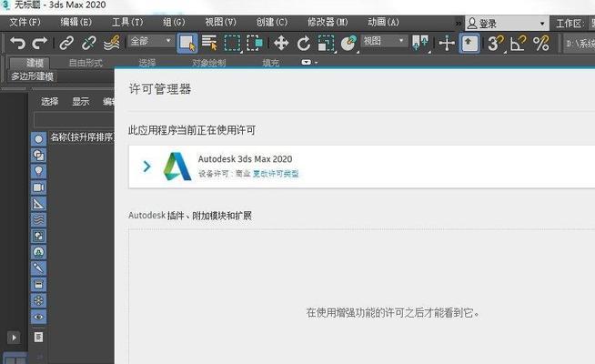Screen dimensions: 595x364
Task: Toggle display cameras filter in Scene Explorer
Action: click(38, 187)
